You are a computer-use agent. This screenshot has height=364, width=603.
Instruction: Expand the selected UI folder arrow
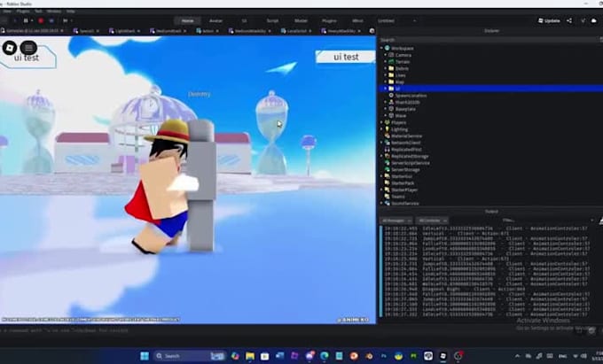tap(386, 89)
